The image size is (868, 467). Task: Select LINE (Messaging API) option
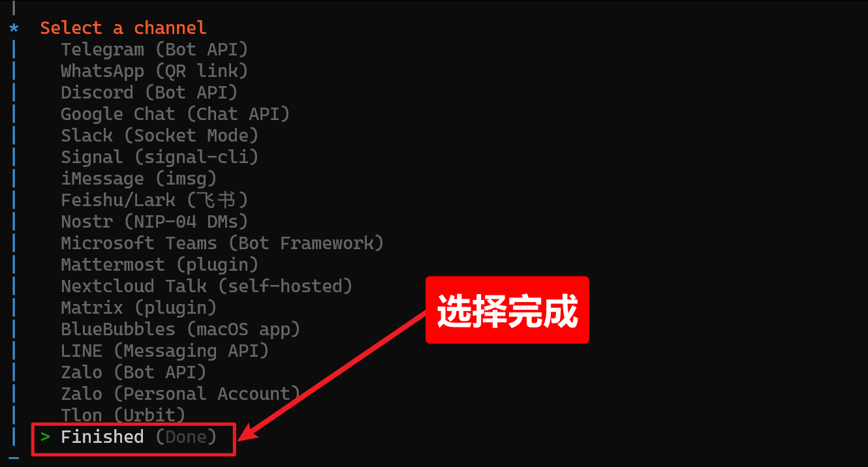(x=165, y=351)
